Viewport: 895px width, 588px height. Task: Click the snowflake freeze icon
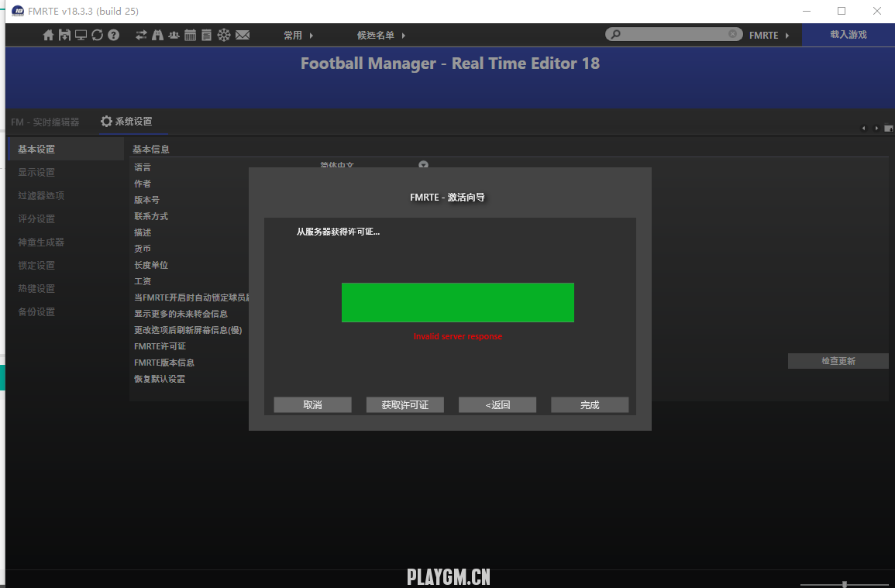coord(224,36)
